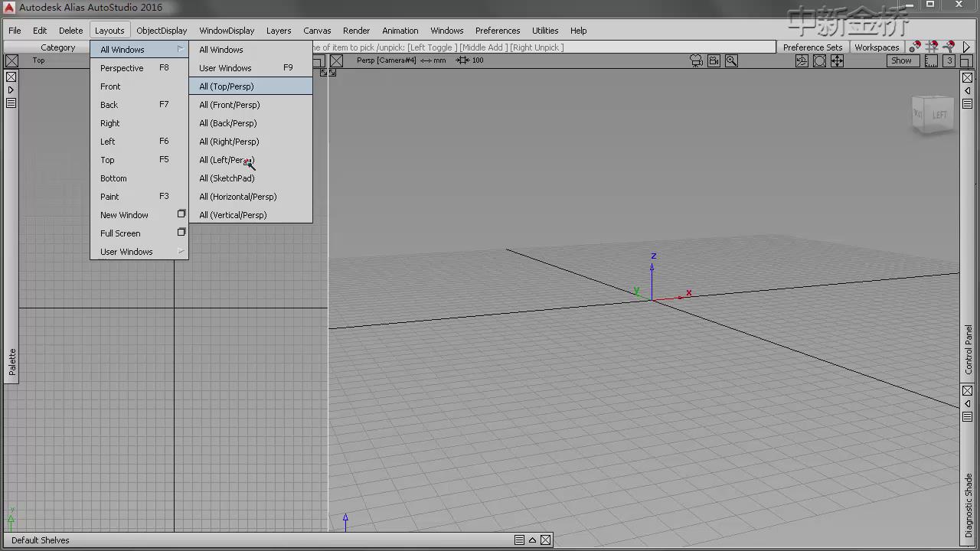Image resolution: width=980 pixels, height=551 pixels.
Task: Switch to Left layout
Action: (x=139, y=142)
